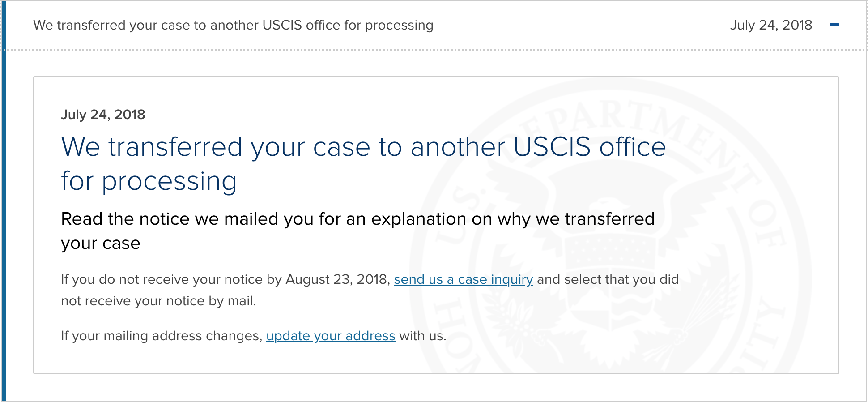Click the "for processing" line of the heading
The height and width of the screenshot is (402, 868).
click(149, 181)
